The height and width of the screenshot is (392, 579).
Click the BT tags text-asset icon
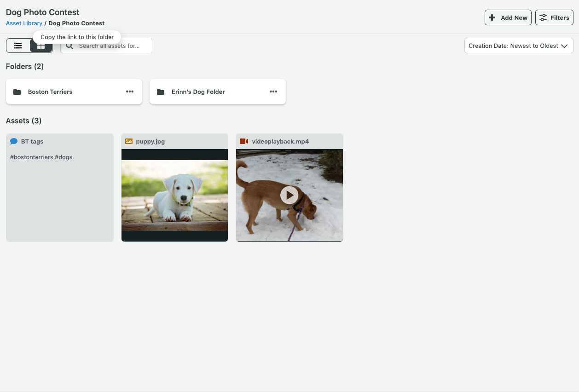coord(14,141)
